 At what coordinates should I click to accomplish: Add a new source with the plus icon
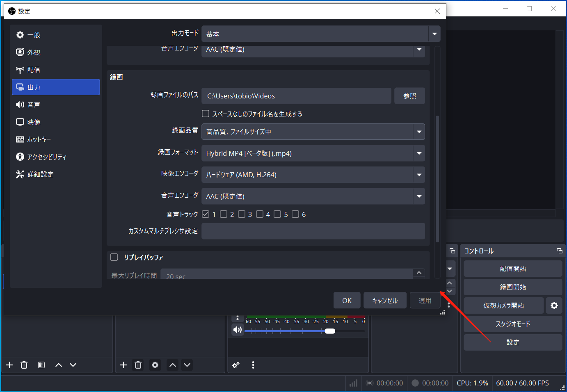[123, 365]
